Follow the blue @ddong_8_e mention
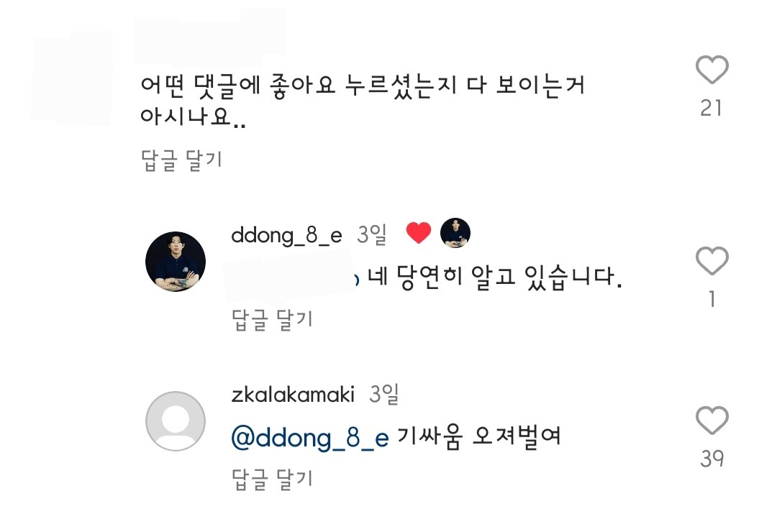Screen dimensions: 777x532 (310, 438)
